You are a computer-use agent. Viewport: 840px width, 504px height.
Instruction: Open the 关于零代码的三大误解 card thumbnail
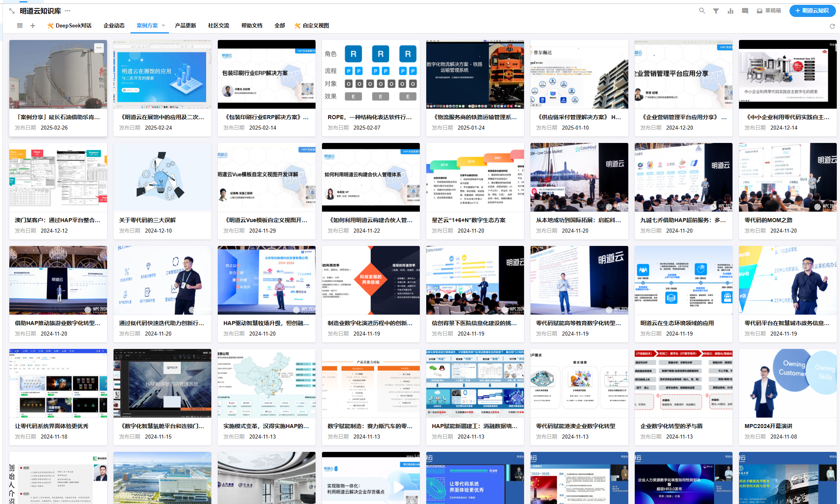pos(162,177)
